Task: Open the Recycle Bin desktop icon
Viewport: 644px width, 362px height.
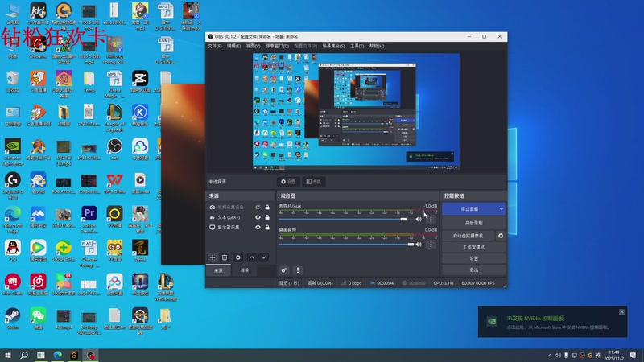Action: (x=13, y=81)
